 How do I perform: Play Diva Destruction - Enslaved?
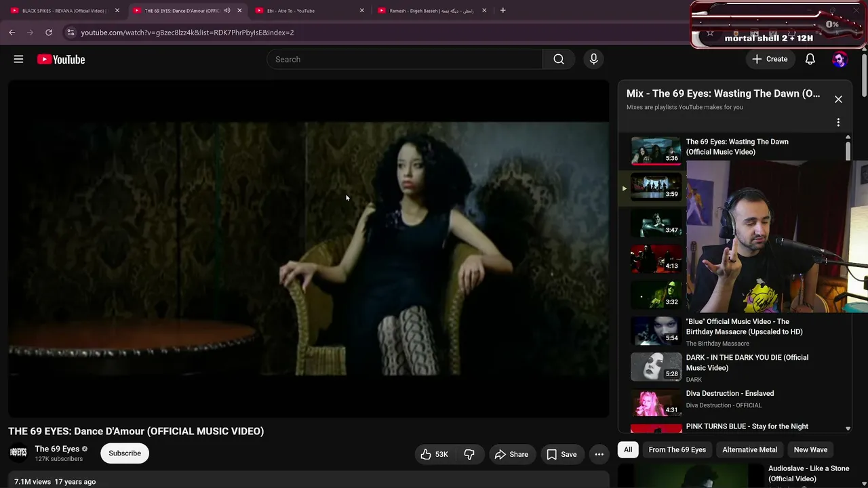(736, 403)
